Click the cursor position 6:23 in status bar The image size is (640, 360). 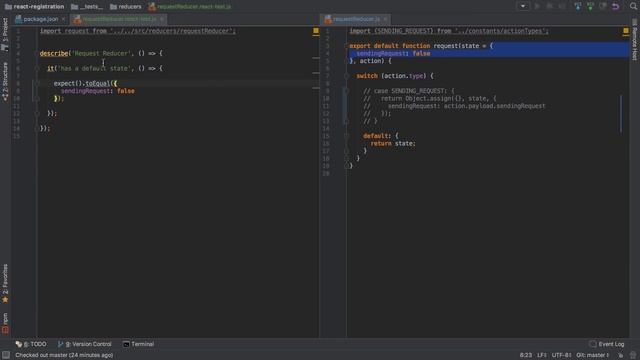click(x=526, y=355)
